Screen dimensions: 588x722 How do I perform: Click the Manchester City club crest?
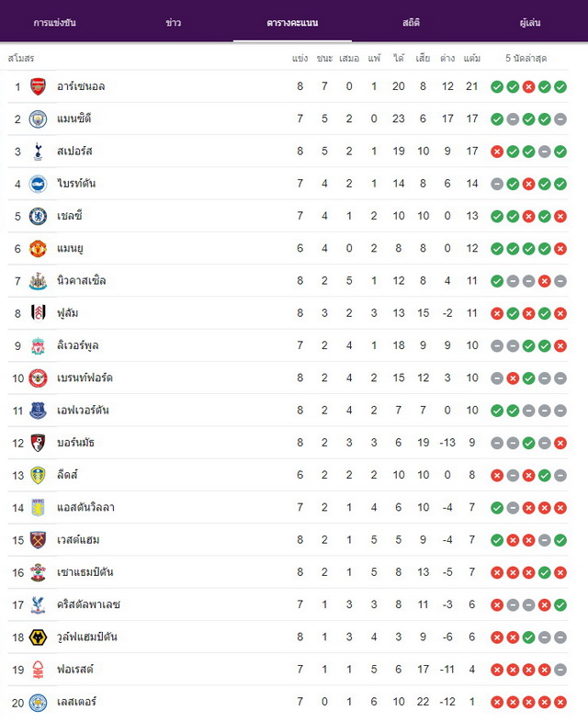coord(38,119)
